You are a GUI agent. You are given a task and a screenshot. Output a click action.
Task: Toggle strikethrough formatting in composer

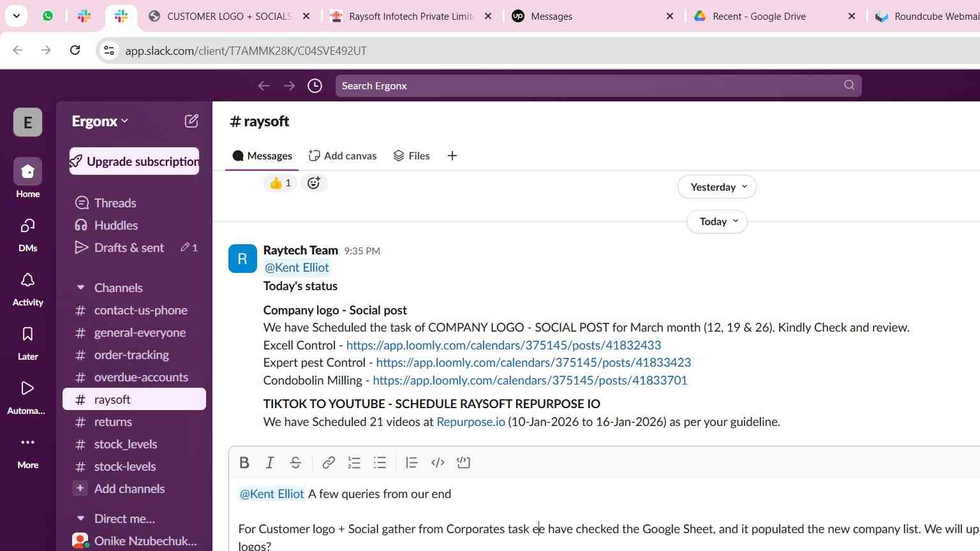click(295, 463)
